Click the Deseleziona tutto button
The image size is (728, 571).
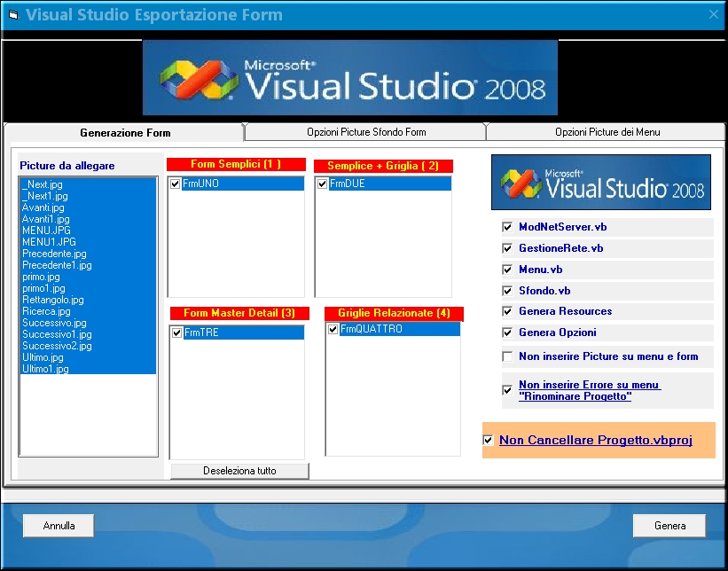click(239, 471)
